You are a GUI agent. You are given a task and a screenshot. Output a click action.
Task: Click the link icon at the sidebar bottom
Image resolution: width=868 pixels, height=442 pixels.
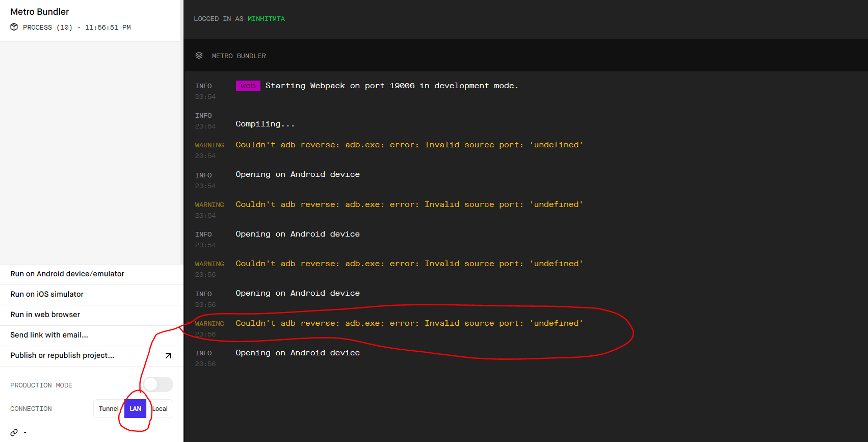tap(14, 432)
